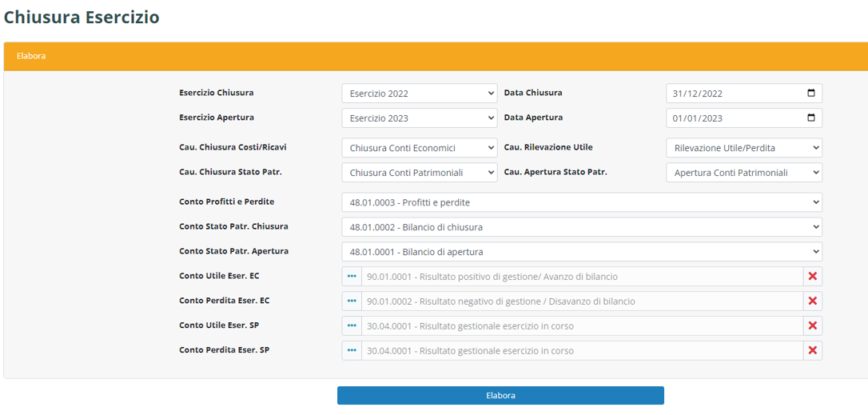868x415 pixels.
Task: Open the Cau. Rilevazione Utile dropdown
Action: (743, 148)
